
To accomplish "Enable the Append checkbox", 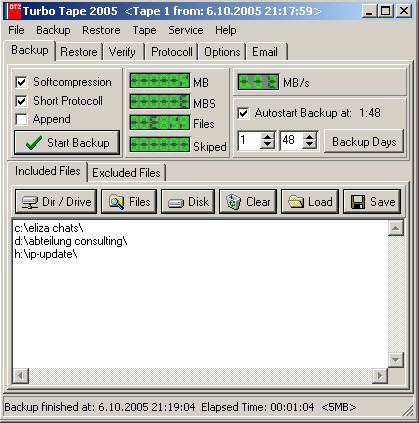I will [x=21, y=119].
